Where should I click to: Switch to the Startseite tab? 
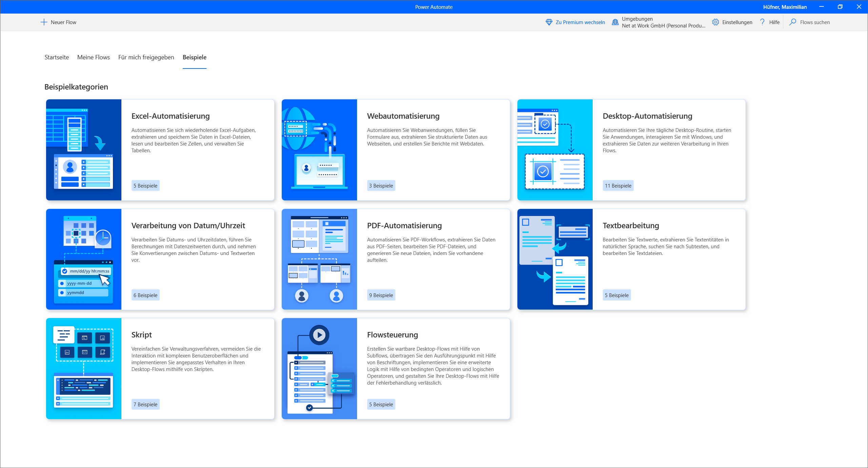coord(57,57)
